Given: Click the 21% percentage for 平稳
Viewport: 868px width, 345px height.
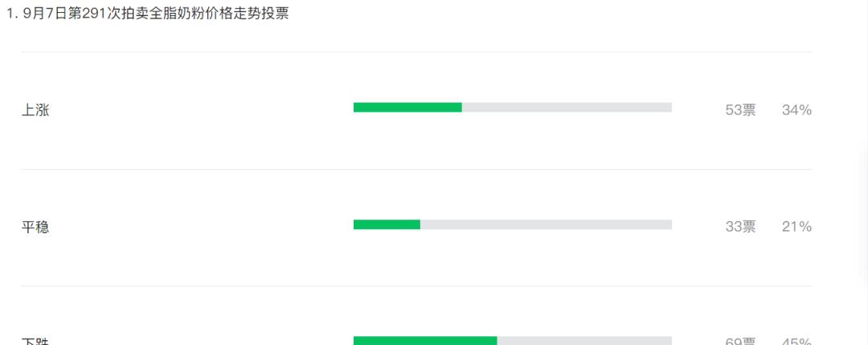Looking at the screenshot, I should point(796,227).
